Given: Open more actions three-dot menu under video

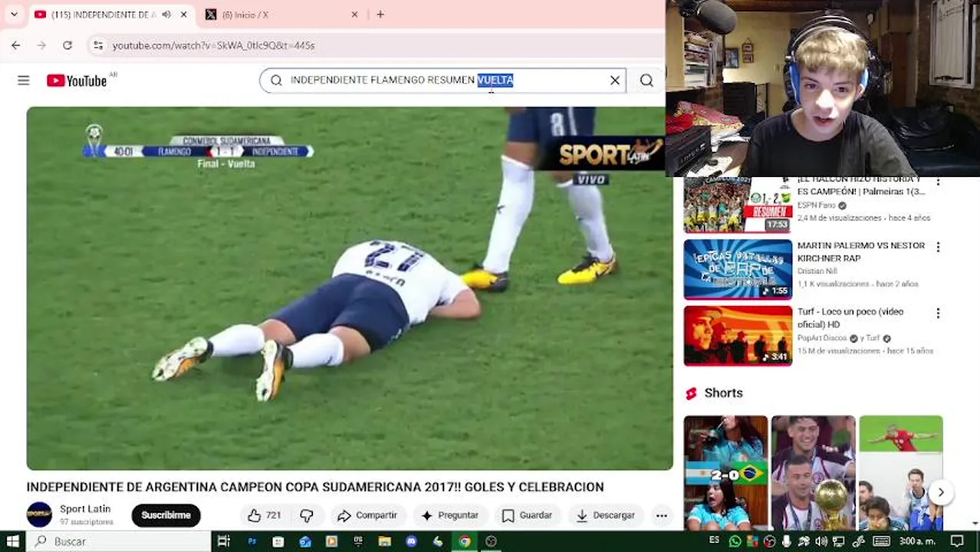Looking at the screenshot, I should click(661, 515).
